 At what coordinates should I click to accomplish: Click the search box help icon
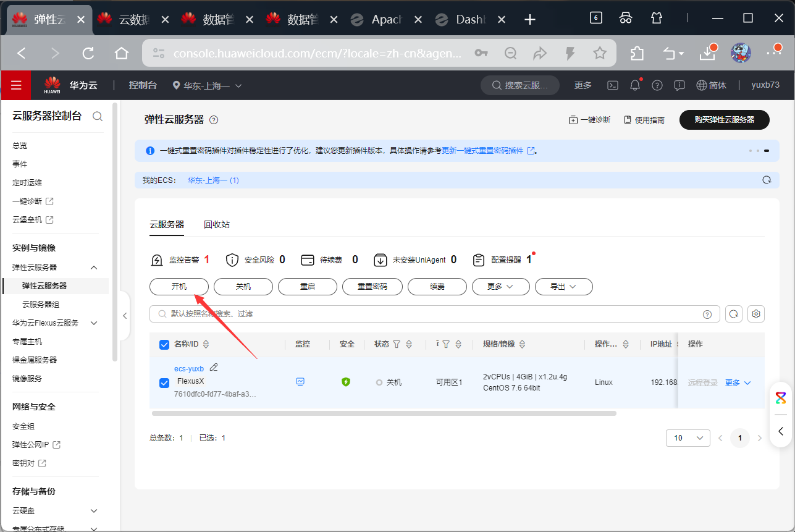click(x=707, y=314)
